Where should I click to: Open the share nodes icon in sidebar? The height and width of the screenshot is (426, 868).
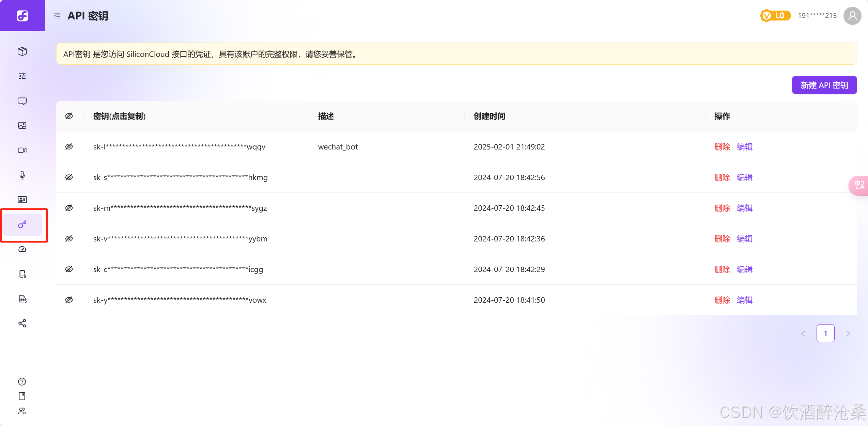pos(22,323)
